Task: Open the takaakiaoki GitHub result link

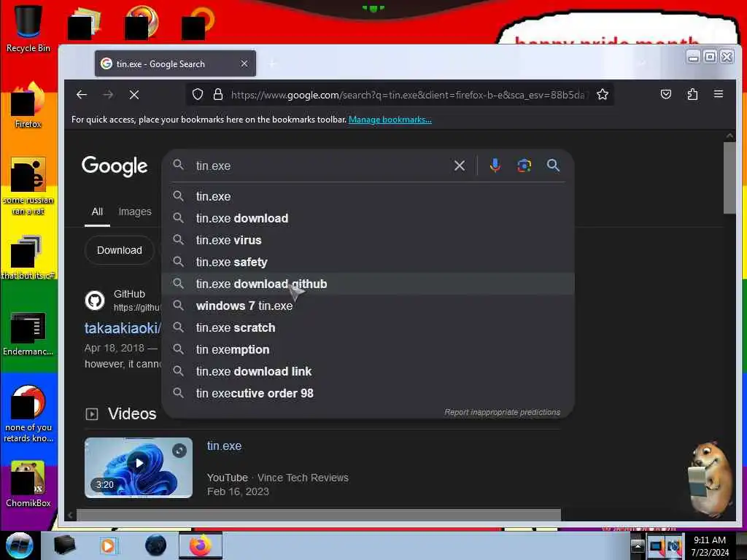Action: (123, 328)
